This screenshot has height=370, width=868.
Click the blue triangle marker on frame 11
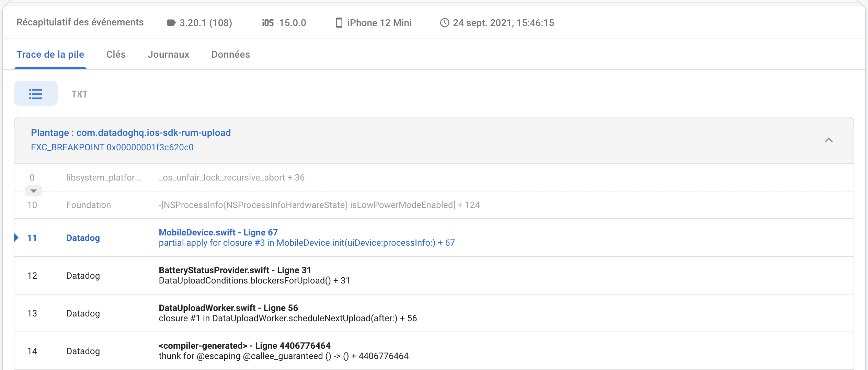point(16,238)
